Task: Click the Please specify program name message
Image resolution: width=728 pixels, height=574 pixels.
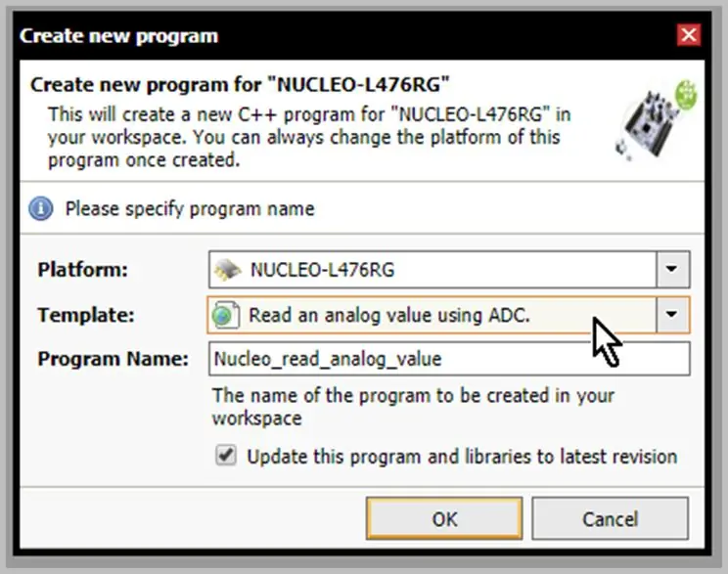Action: pos(190,209)
